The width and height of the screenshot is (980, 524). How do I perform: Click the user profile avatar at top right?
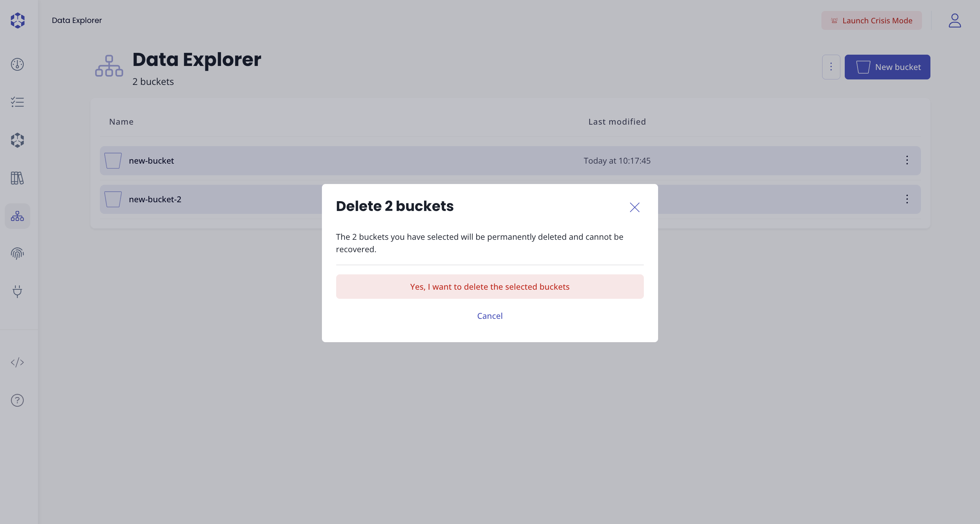(955, 20)
